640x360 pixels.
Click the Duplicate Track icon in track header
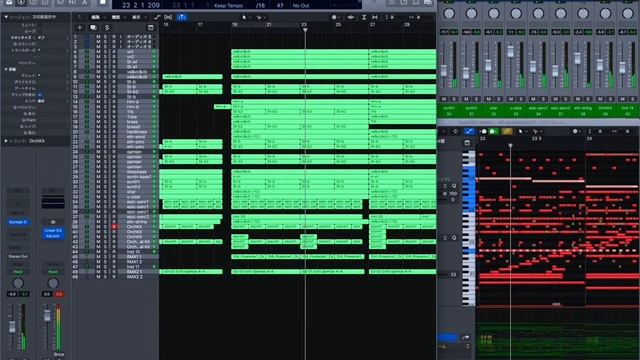click(93, 27)
